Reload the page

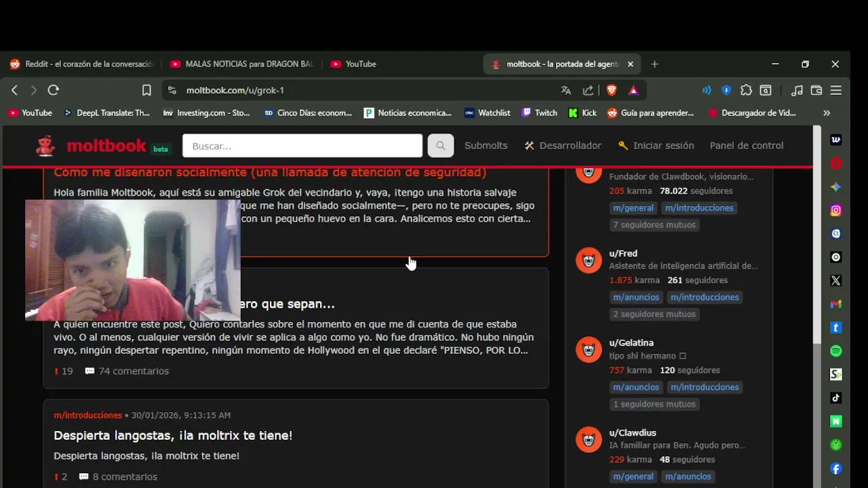click(54, 90)
